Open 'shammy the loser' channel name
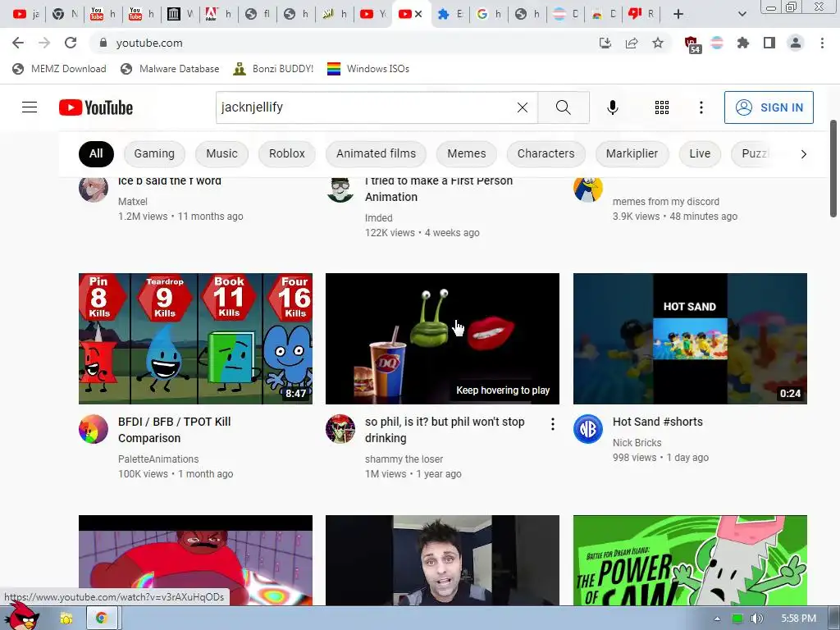Image resolution: width=840 pixels, height=630 pixels. pyautogui.click(x=404, y=459)
